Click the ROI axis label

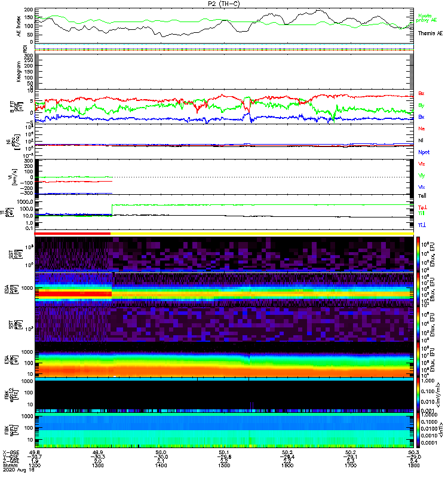[x=26, y=48]
